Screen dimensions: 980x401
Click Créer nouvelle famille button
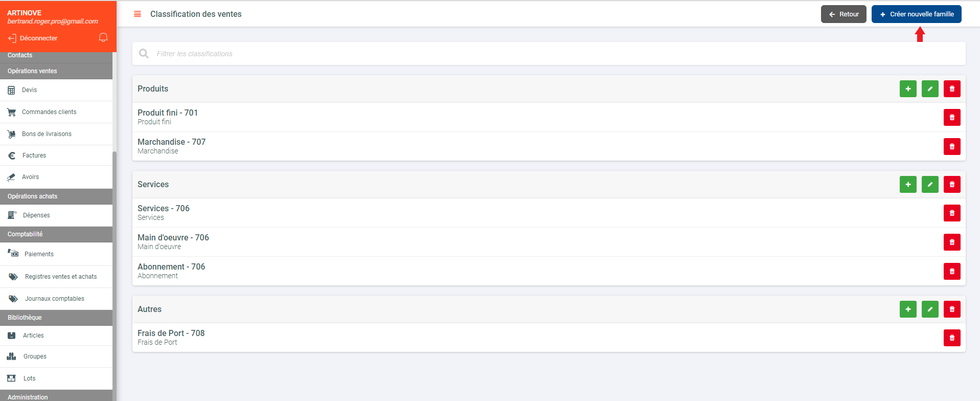tap(916, 14)
